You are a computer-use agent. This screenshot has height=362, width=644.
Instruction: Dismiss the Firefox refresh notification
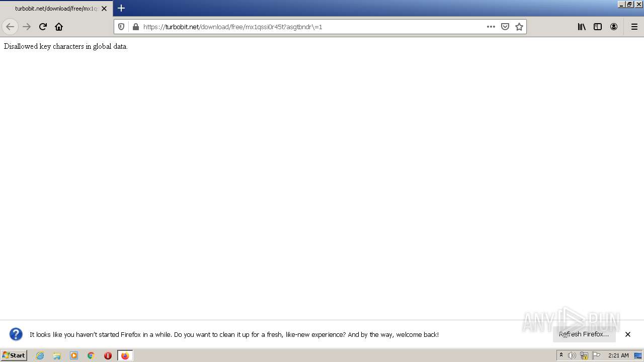pos(628,334)
